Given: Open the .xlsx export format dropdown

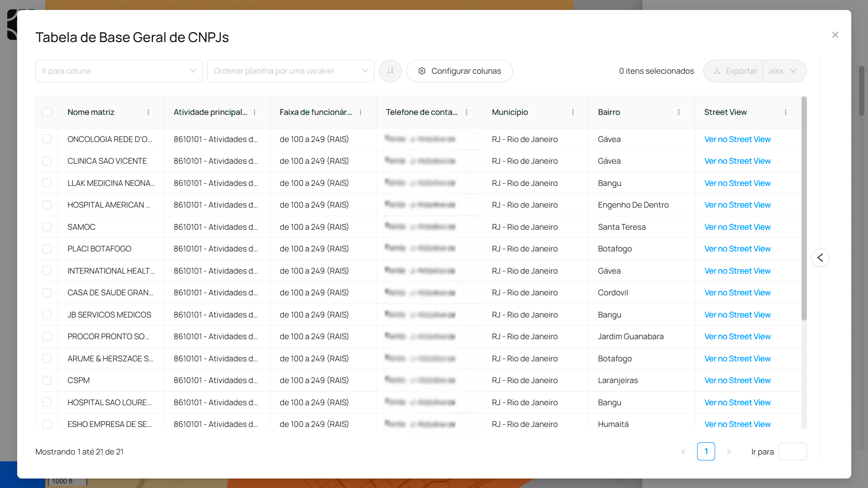Looking at the screenshot, I should [784, 71].
